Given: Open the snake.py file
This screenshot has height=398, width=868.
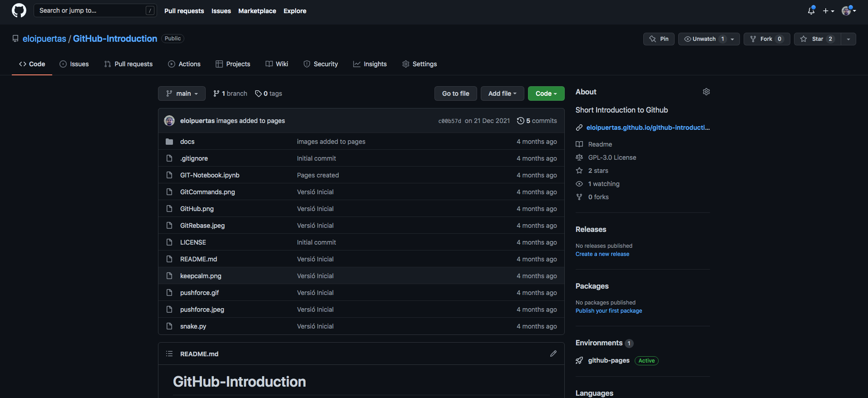Looking at the screenshot, I should point(193,326).
